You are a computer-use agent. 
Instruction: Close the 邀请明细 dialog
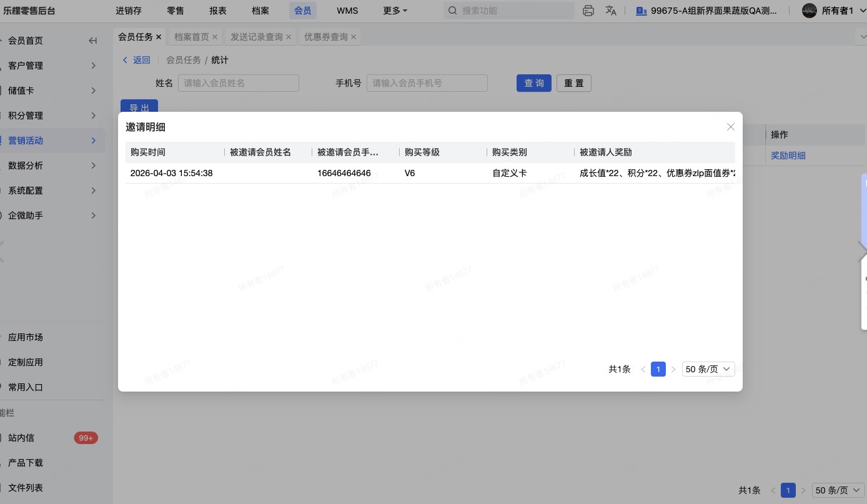(x=730, y=127)
